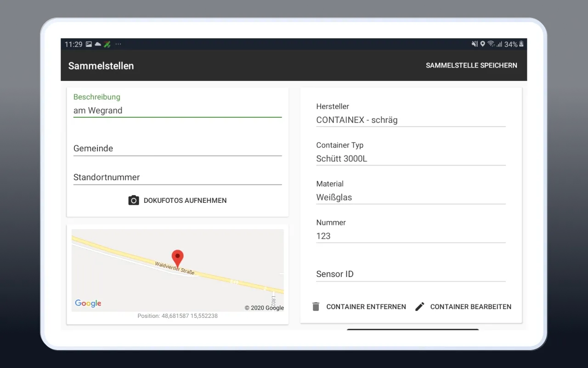Click the '© 2020 Google' attribution
The width and height of the screenshot is (588, 368).
point(264,308)
